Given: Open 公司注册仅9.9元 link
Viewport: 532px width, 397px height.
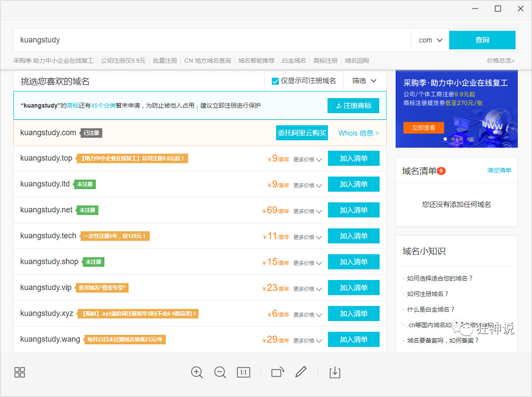Looking at the screenshot, I should [123, 61].
